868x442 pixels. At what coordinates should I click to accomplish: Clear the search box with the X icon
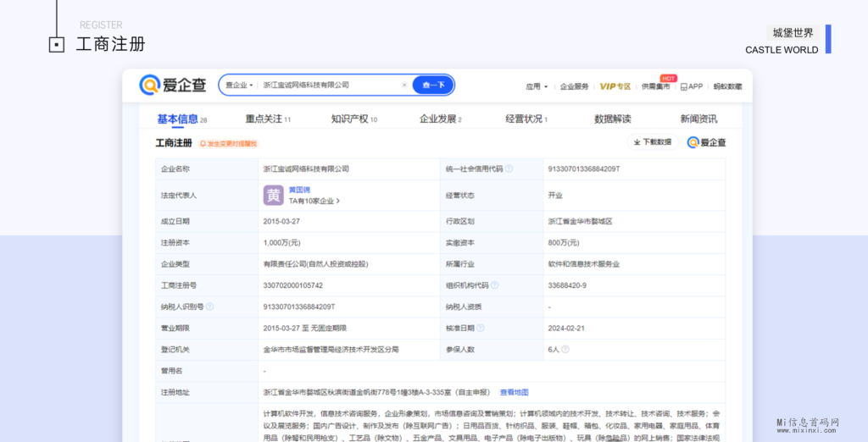403,86
